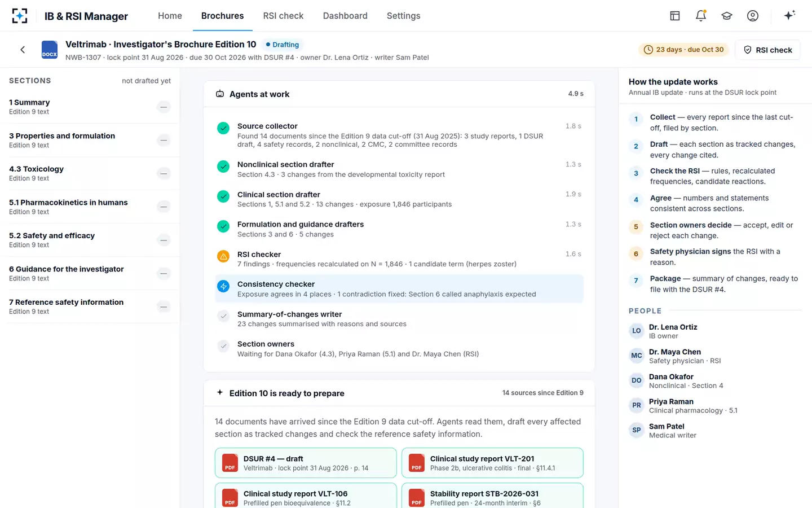This screenshot has width=812, height=508.
Task: Expand the Source collector agent row
Action: tap(399, 135)
